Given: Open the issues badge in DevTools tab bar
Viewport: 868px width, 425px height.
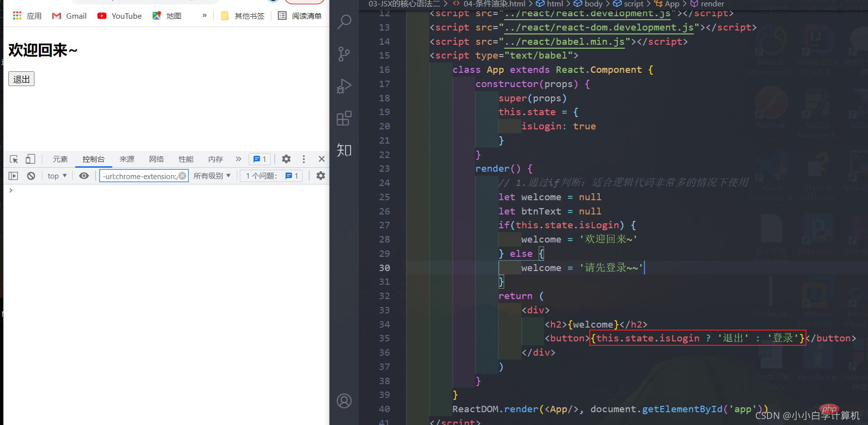Looking at the screenshot, I should [x=259, y=159].
